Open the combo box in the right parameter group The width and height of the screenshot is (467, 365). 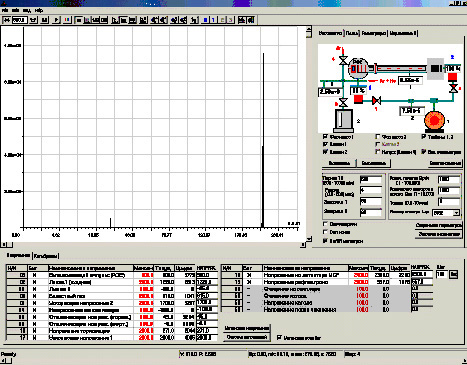pos(446,213)
